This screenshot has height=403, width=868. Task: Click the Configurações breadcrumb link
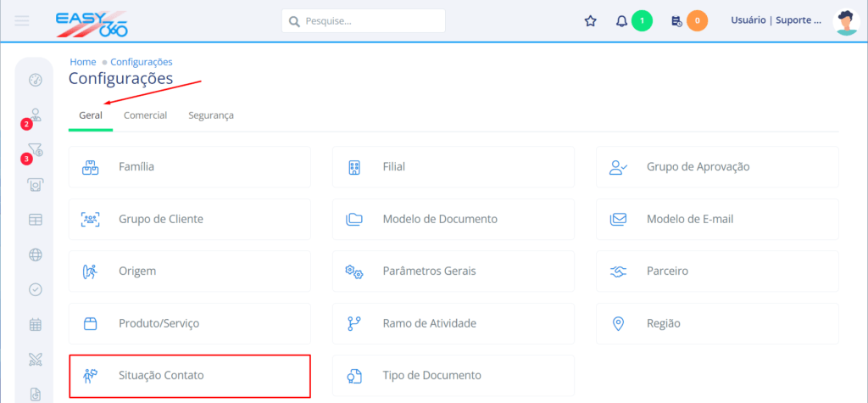pos(142,62)
